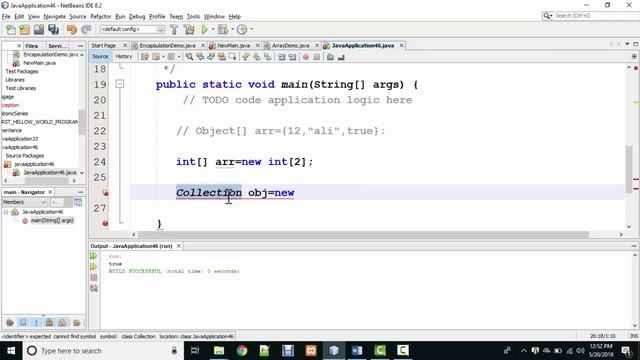Toggle Show Non-Public Members in Navigator
This screenshot has width=640, height=360.
coord(49,322)
